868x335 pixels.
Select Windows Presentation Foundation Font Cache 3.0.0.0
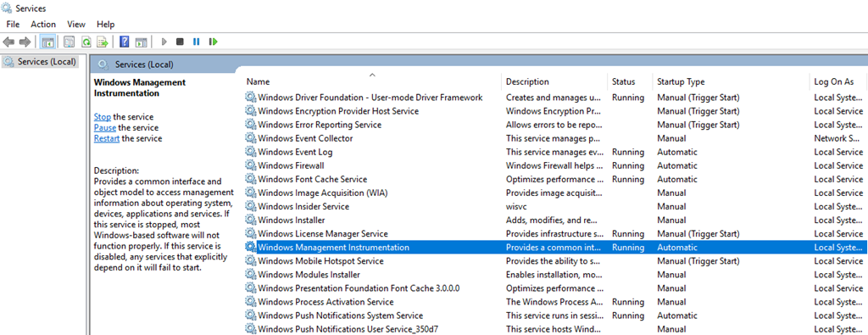click(359, 288)
